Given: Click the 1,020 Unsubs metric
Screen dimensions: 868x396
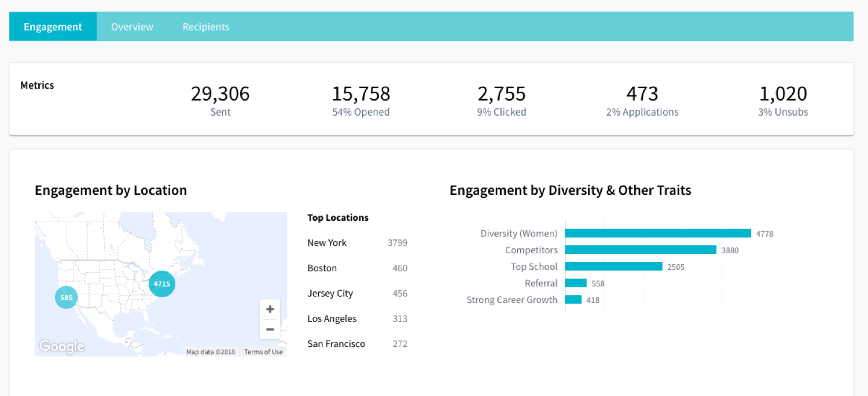Looking at the screenshot, I should [x=783, y=101].
